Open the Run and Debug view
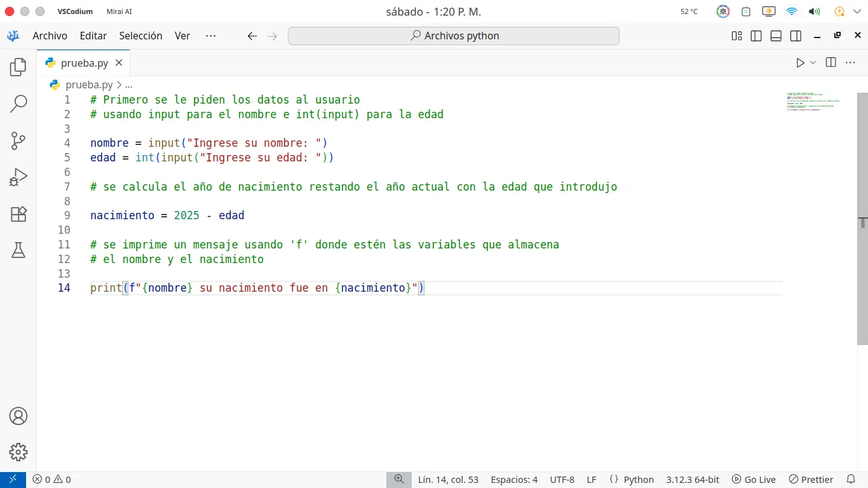The image size is (868, 488). pyautogui.click(x=18, y=177)
